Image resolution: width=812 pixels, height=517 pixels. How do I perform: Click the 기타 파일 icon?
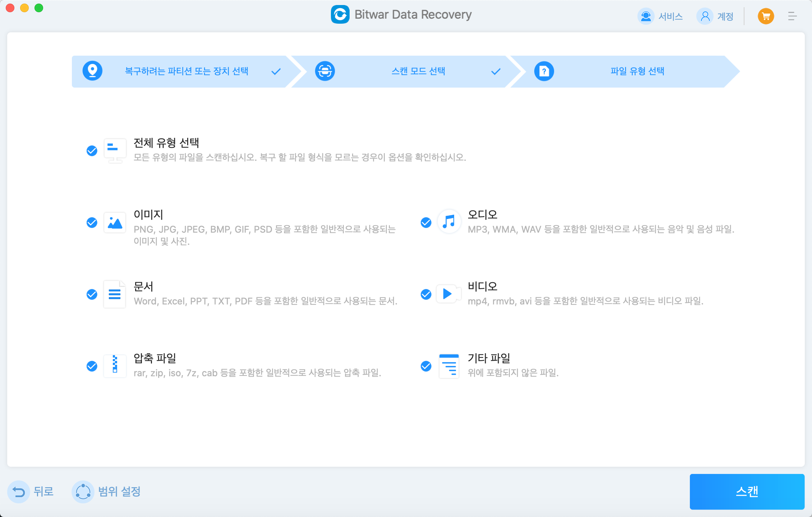[449, 366]
